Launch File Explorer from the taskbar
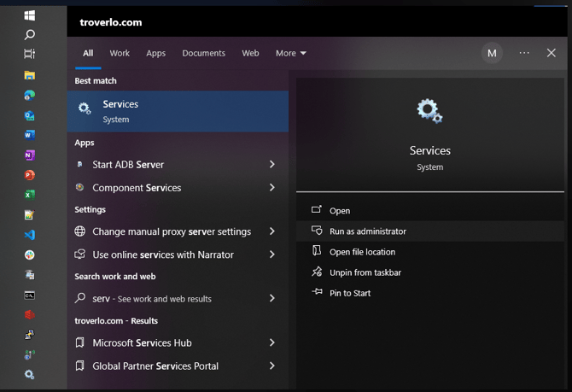 pyautogui.click(x=30, y=75)
